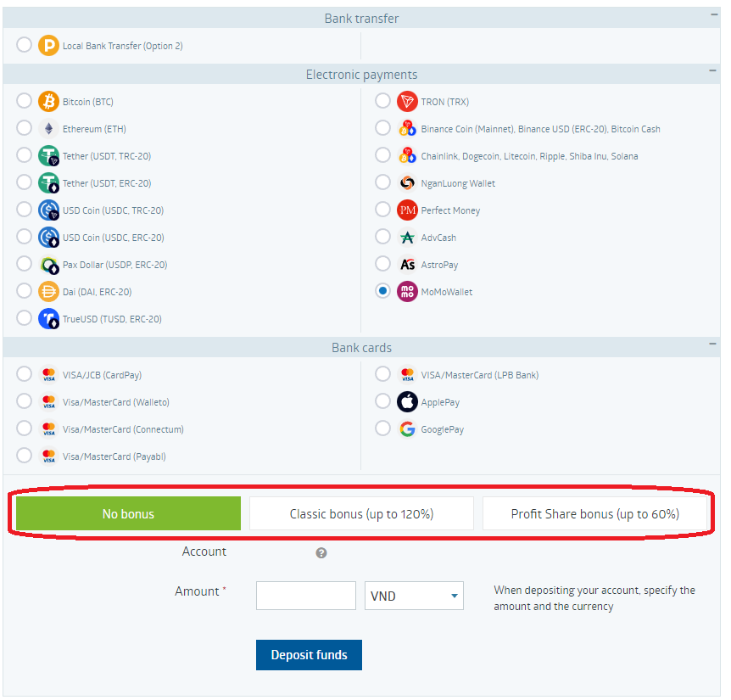731x700 pixels.
Task: Click the Amount input field
Action: 306,596
